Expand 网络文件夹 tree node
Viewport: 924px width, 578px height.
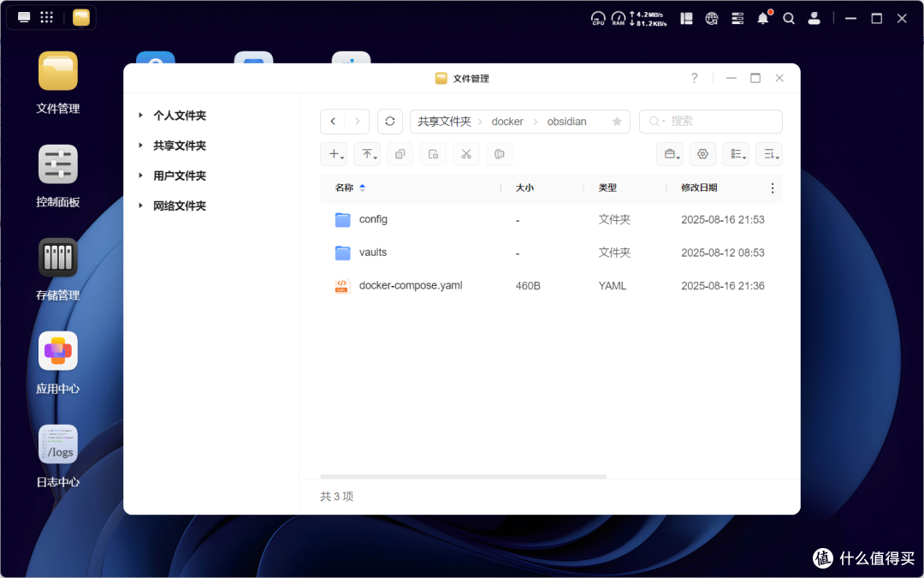click(x=140, y=206)
